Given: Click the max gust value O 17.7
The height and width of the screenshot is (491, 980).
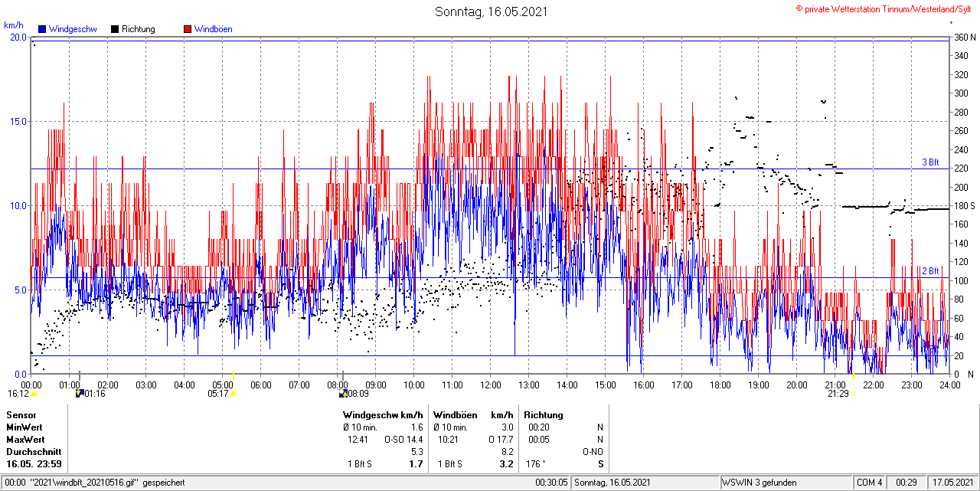Looking at the screenshot, I should point(501,439).
